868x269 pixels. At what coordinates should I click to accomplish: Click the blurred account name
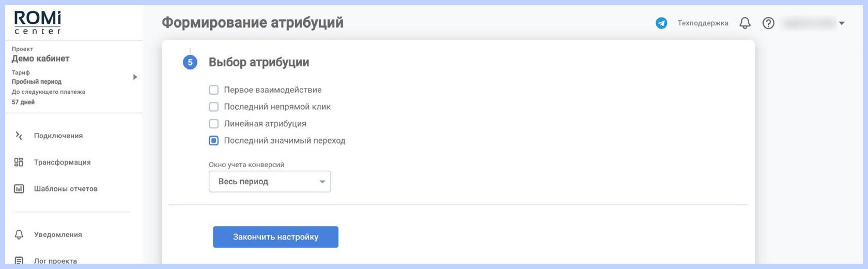pyautogui.click(x=808, y=23)
